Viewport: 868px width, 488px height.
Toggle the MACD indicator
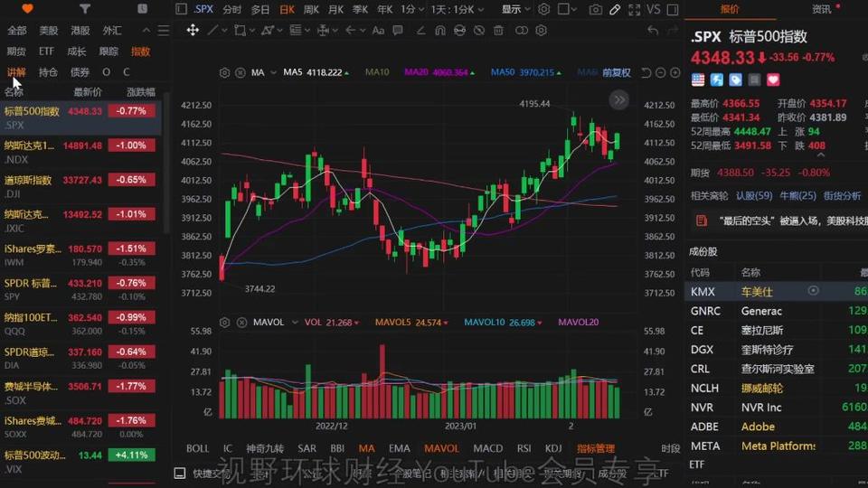488,448
